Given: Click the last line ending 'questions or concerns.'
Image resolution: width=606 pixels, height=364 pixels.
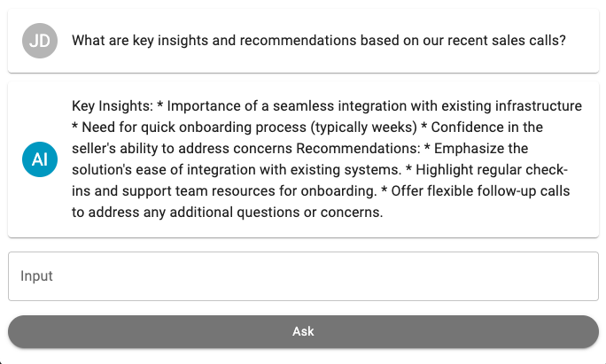Looking at the screenshot, I should click(x=227, y=213).
